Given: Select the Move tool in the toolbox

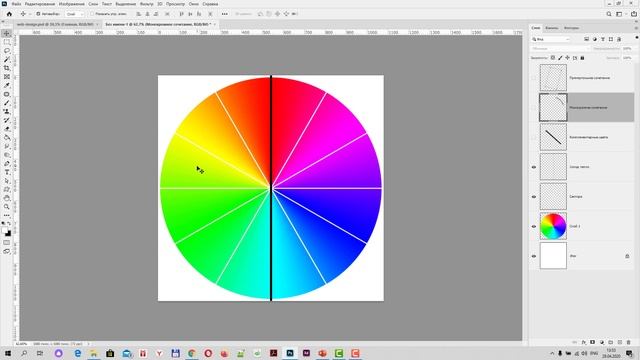Looking at the screenshot, I should 7,33.
